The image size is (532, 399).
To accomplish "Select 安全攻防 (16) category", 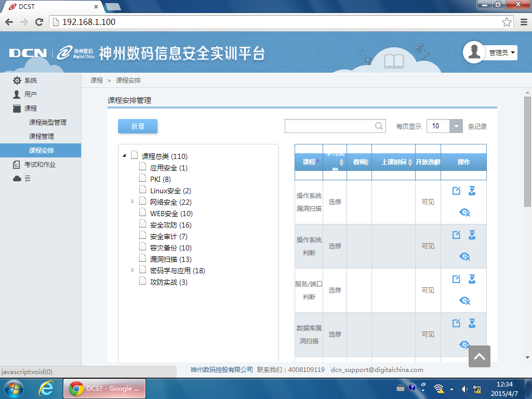I will (170, 225).
